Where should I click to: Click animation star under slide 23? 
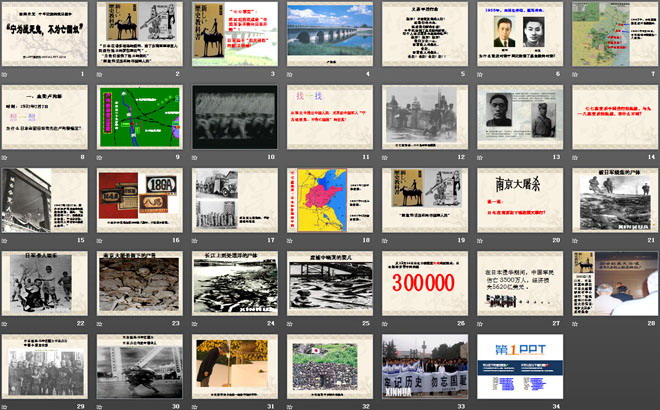pos(100,324)
